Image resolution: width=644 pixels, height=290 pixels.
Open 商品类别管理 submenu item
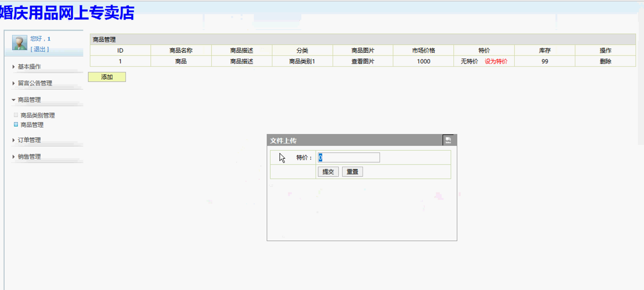click(x=37, y=115)
